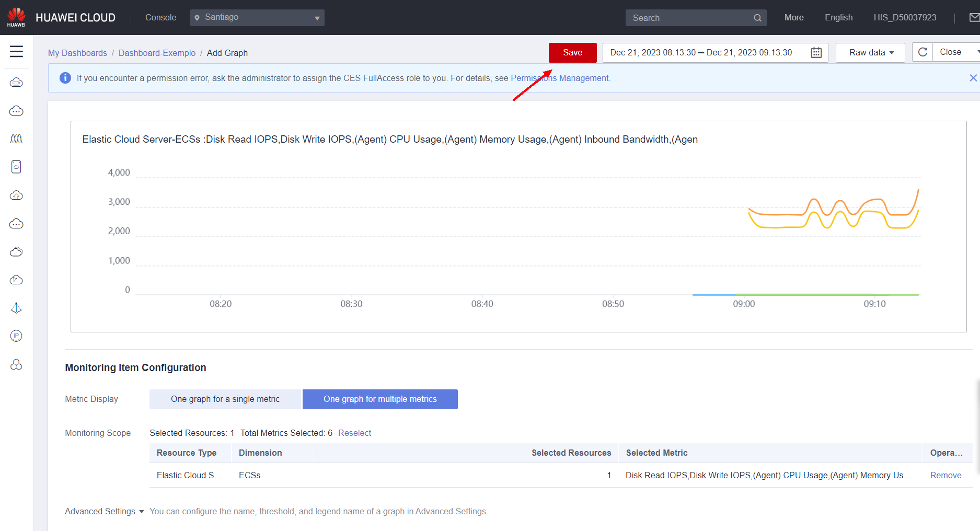Expand Advanced Settings section

[104, 511]
